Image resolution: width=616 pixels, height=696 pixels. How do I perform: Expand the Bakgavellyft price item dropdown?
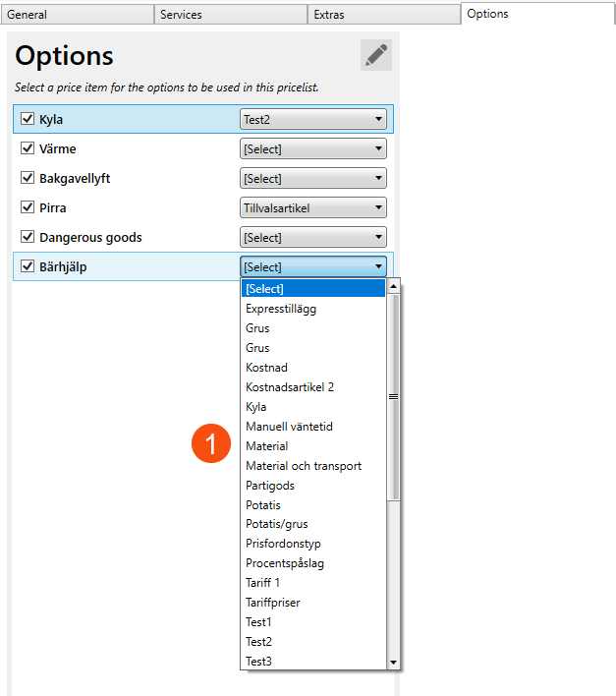pos(313,179)
